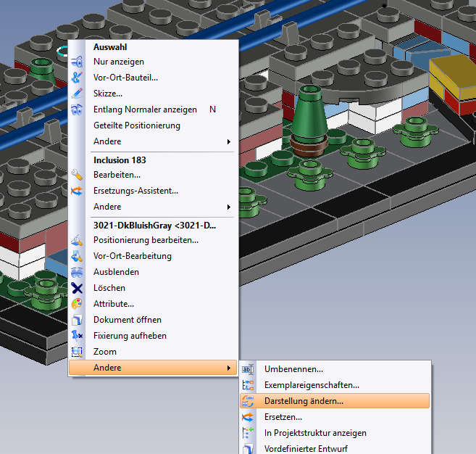Click the Auswahl section header
The width and height of the screenshot is (476, 454).
110,47
